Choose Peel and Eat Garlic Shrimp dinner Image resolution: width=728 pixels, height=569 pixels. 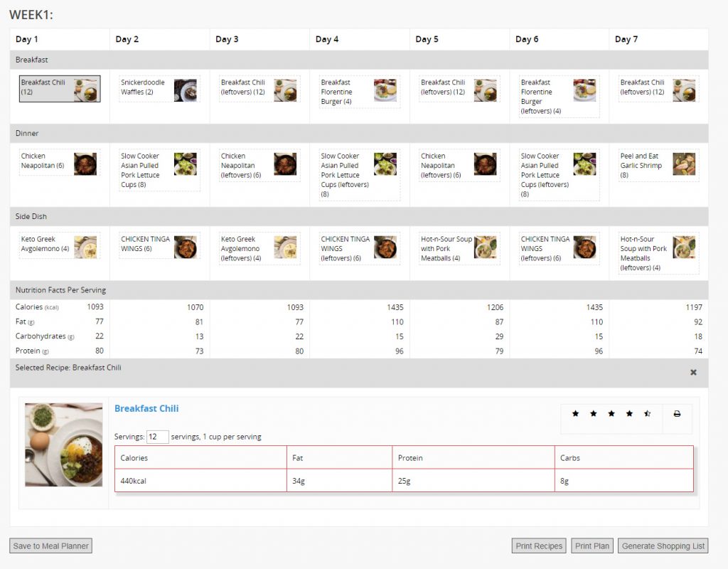[x=658, y=165]
